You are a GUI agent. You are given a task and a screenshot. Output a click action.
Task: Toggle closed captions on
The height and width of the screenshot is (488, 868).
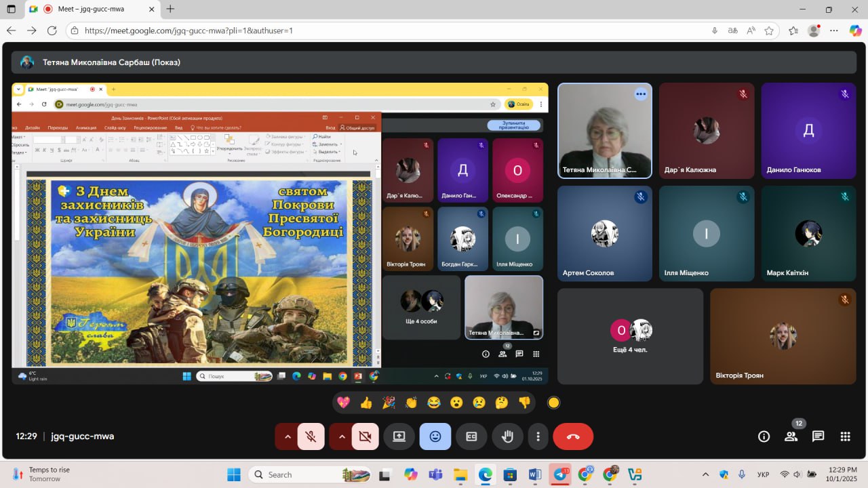471,436
